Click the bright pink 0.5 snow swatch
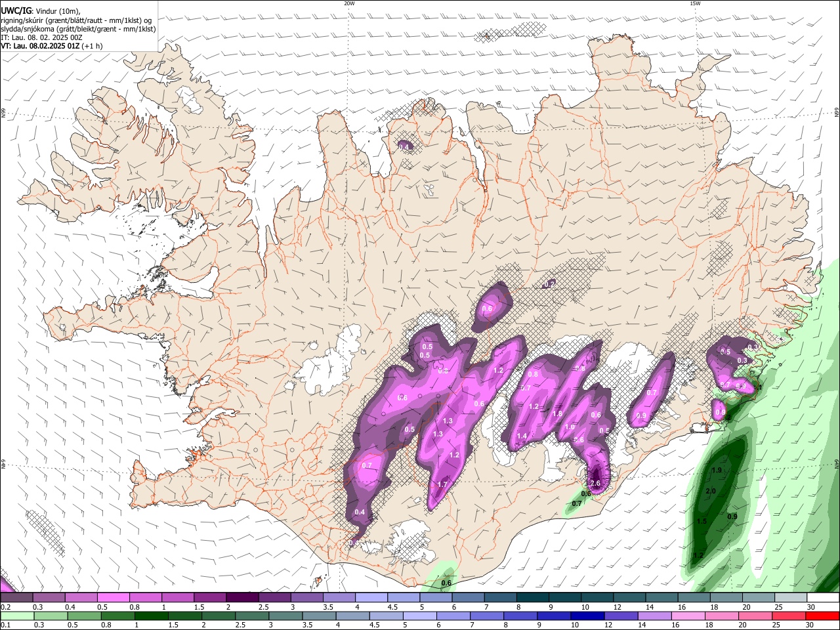Viewport: 840px width, 630px height. (113, 597)
